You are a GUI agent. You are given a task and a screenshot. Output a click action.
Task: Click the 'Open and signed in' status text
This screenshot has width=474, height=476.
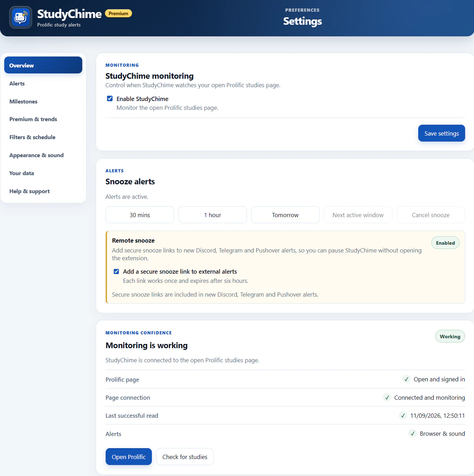439,379
